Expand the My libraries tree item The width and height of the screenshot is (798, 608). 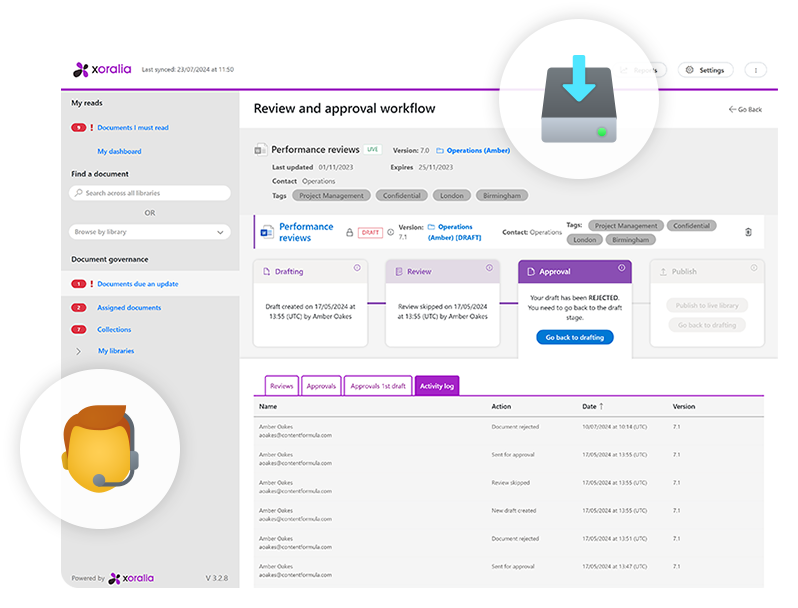pos(79,351)
